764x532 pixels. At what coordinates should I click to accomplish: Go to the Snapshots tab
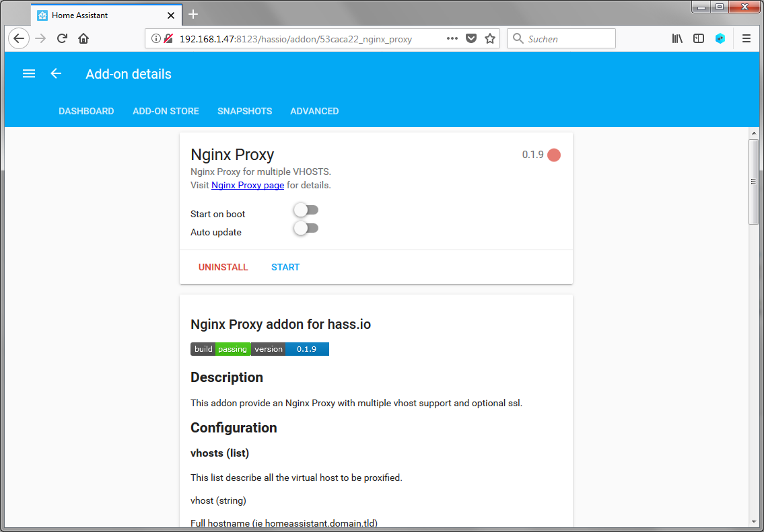(244, 111)
